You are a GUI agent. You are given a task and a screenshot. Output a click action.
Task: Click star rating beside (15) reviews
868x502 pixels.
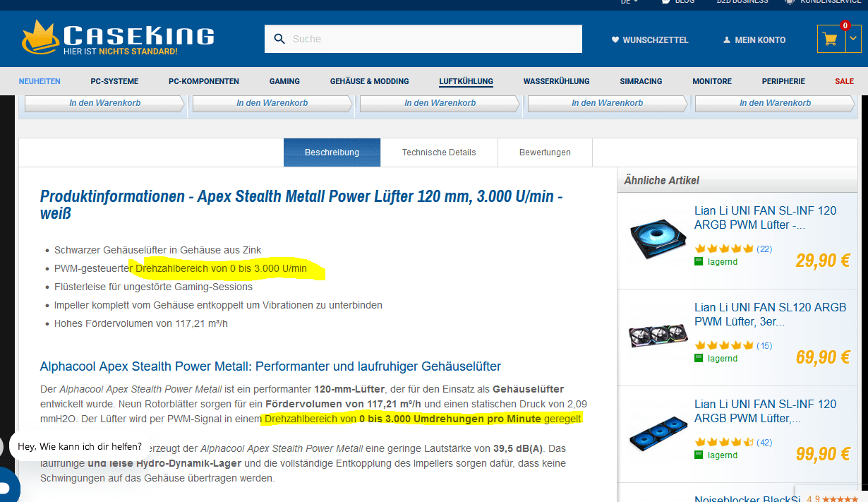pos(724,345)
